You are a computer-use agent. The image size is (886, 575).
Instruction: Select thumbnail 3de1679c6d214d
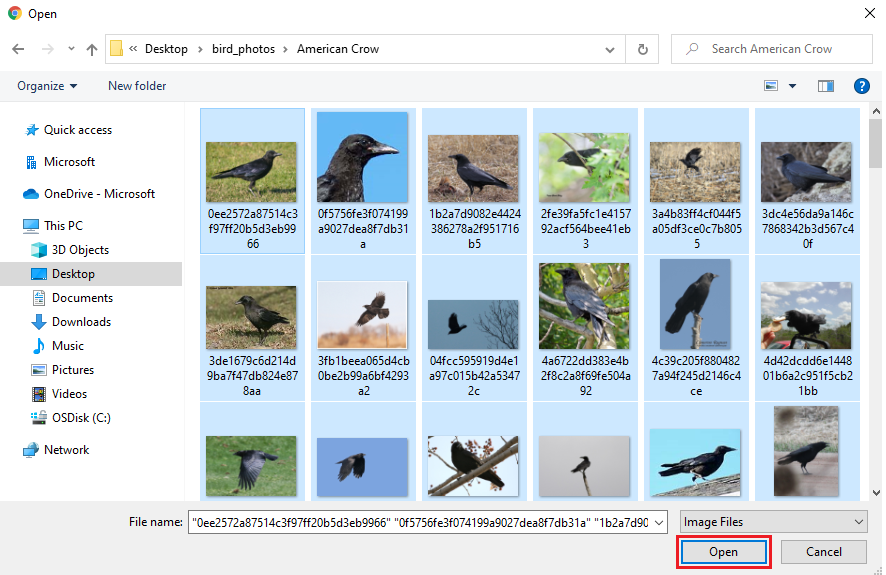[252, 328]
